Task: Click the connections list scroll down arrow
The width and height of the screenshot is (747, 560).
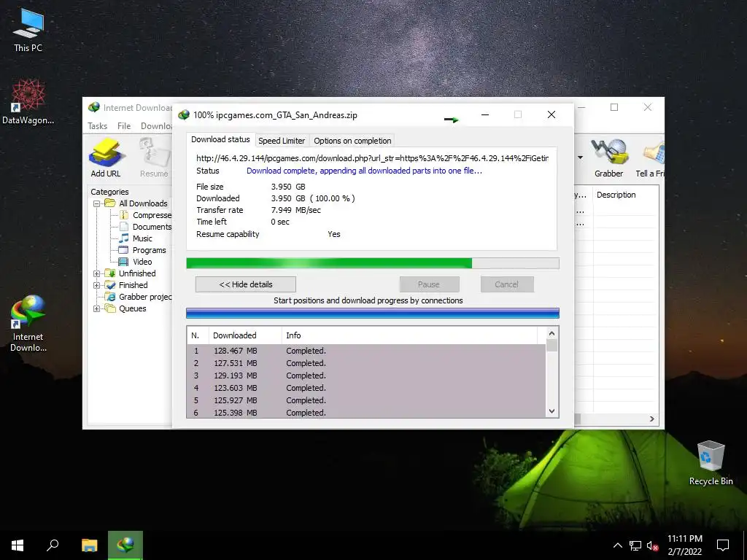Action: pyautogui.click(x=551, y=411)
